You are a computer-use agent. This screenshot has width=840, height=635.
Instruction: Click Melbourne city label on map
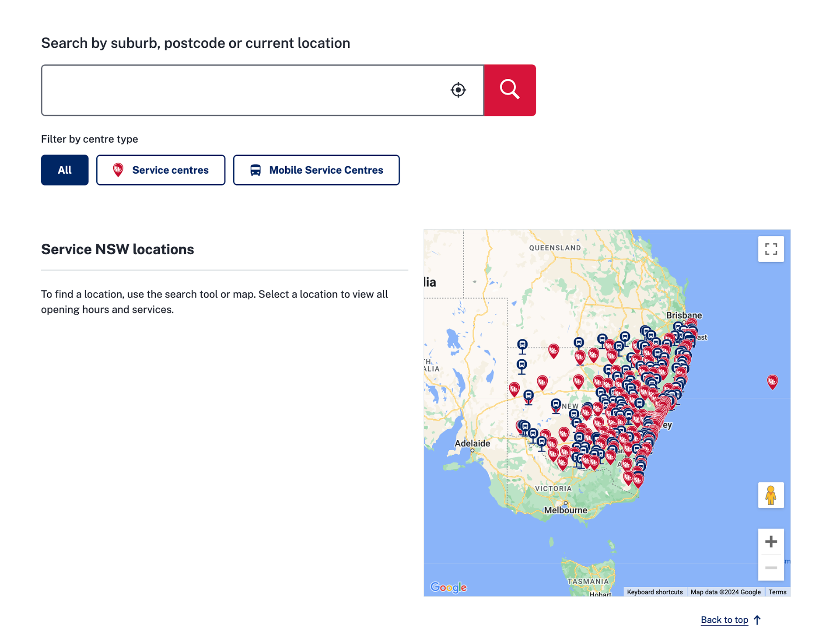565,510
